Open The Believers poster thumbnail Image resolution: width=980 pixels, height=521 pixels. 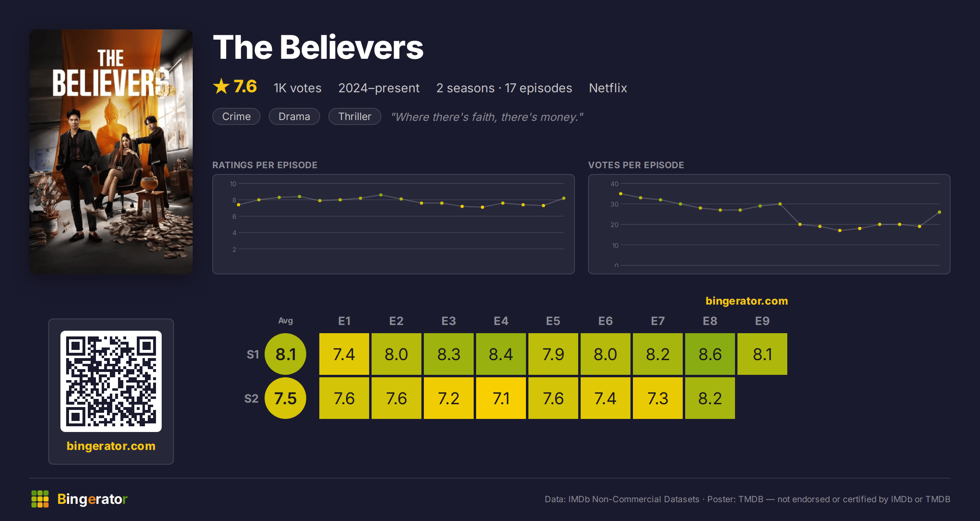pos(111,151)
